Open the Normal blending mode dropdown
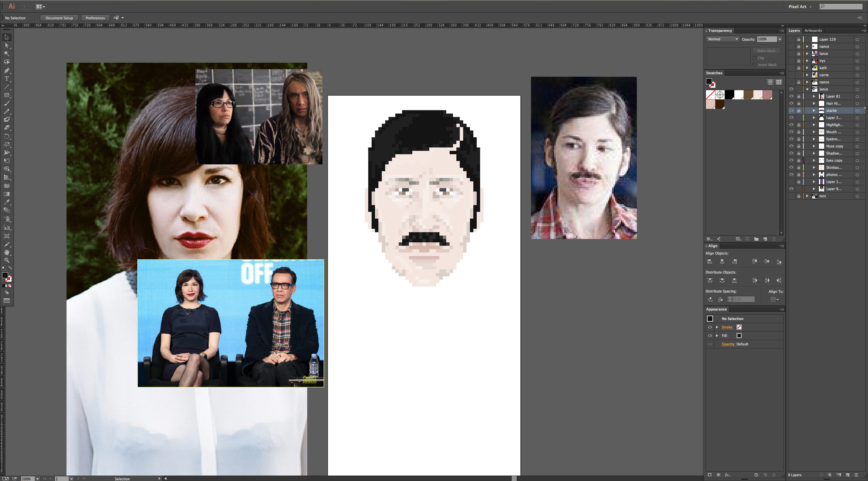The image size is (868, 481). click(722, 39)
